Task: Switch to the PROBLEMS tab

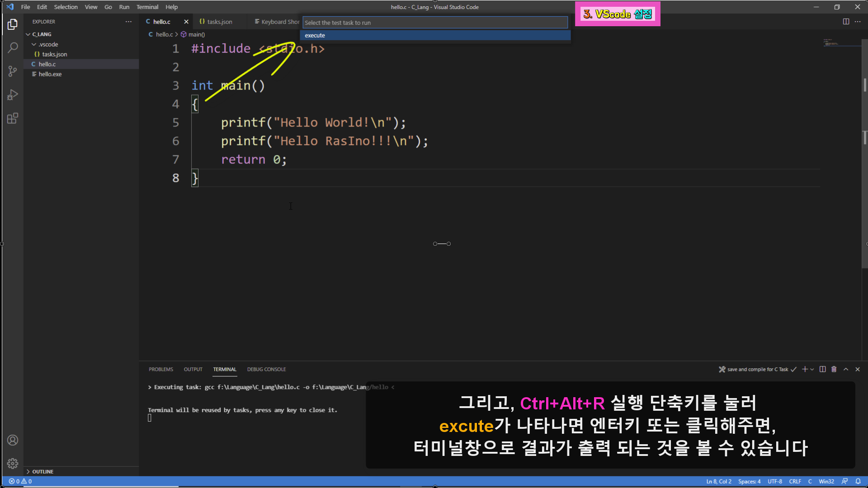Action: tap(160, 369)
